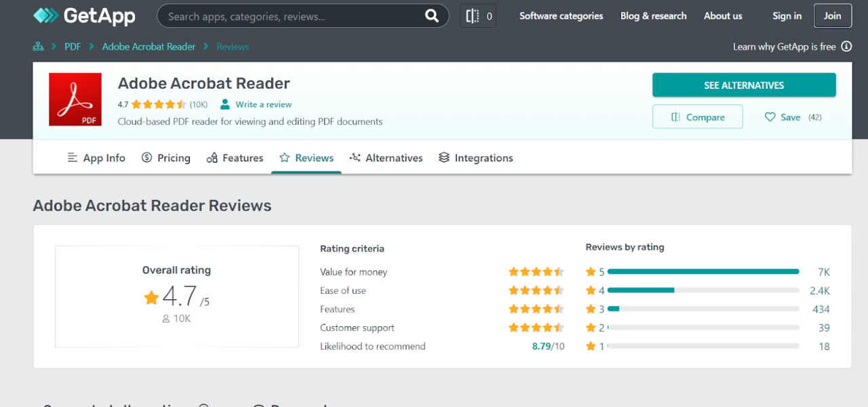Open the "Blog & research" menu item

coord(653,16)
